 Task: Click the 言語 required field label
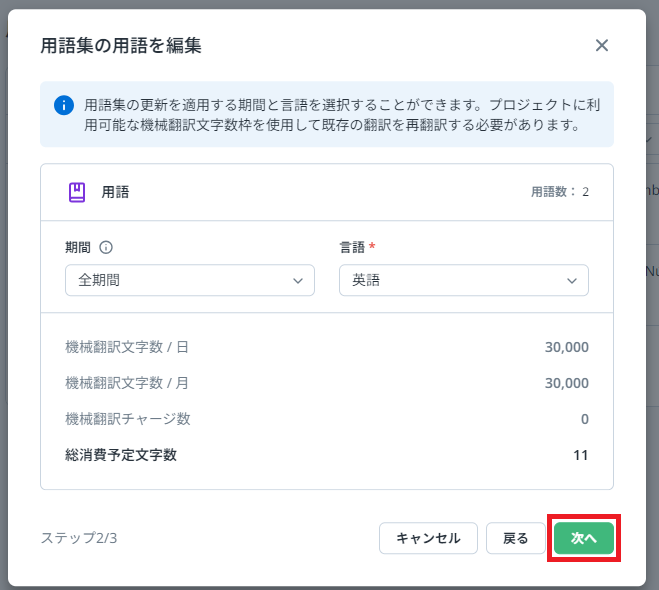pos(351,248)
